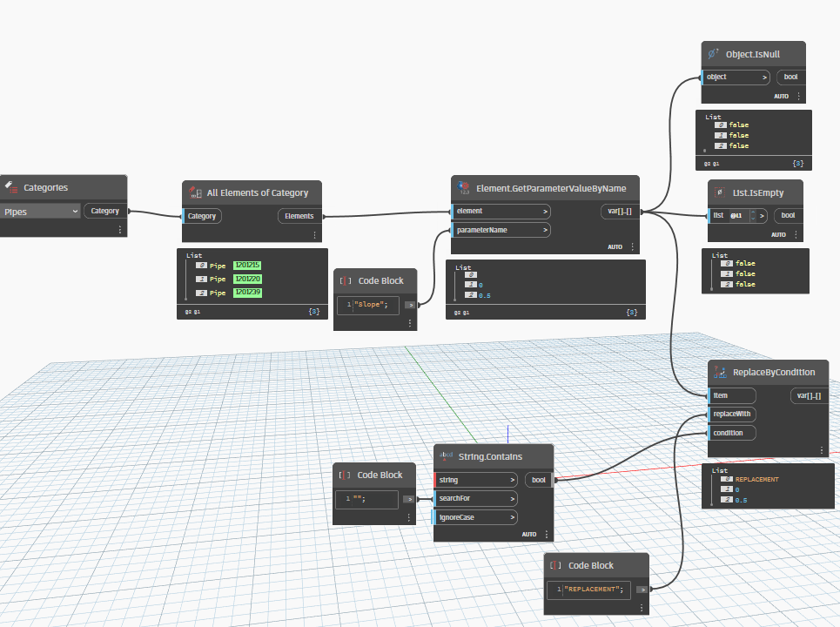This screenshot has height=627, width=840.
Task: Click the "Slope" Code Block icon
Action: point(346,280)
